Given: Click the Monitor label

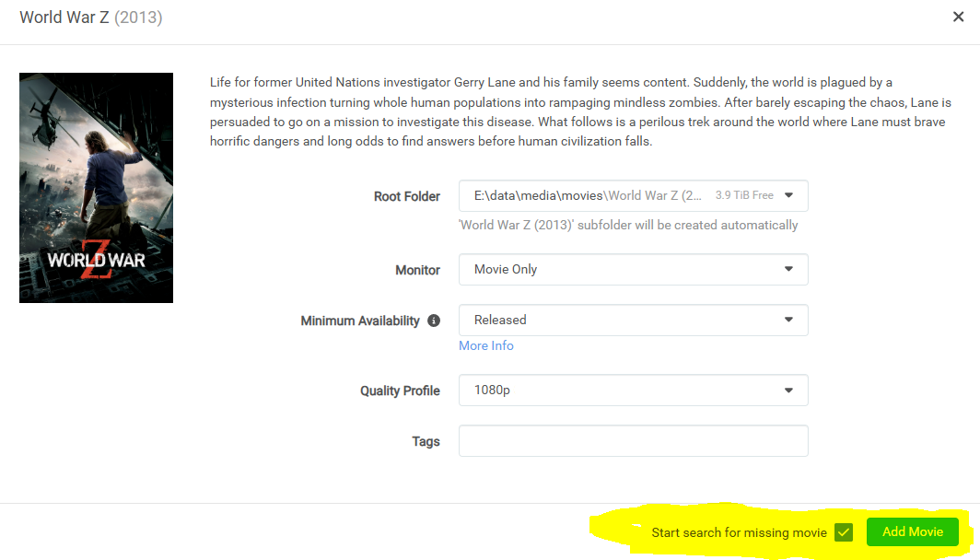Looking at the screenshot, I should pos(417,270).
